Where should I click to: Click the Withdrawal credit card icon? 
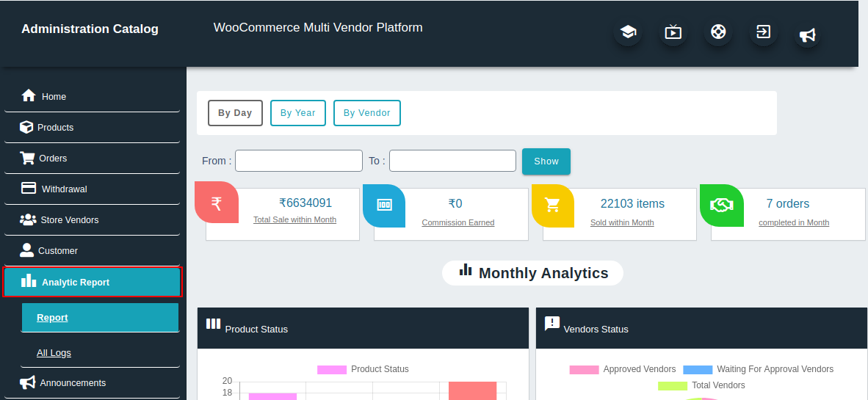pyautogui.click(x=28, y=188)
